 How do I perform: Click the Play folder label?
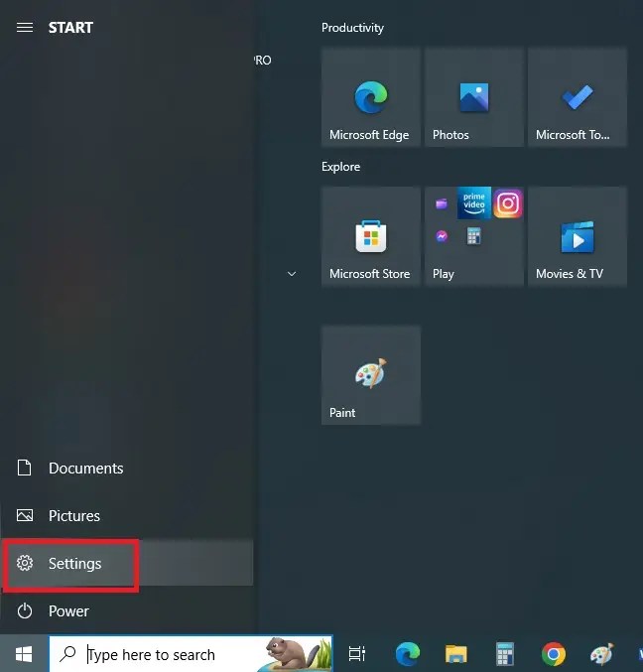tap(443, 274)
